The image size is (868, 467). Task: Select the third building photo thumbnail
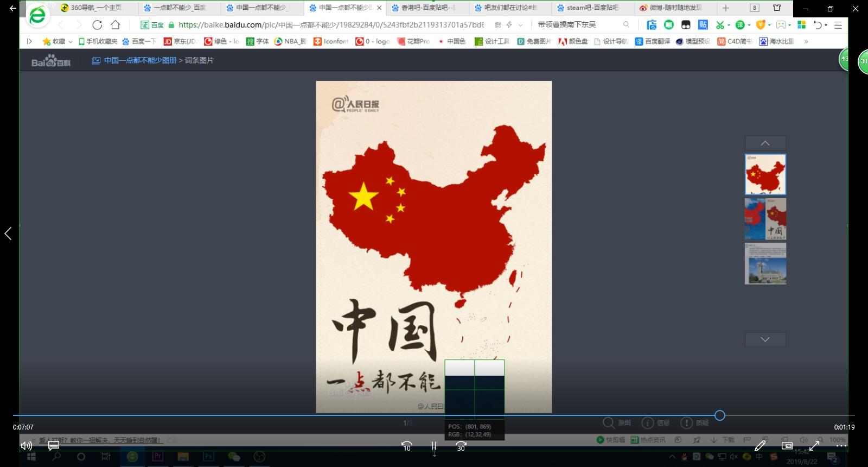[765, 263]
